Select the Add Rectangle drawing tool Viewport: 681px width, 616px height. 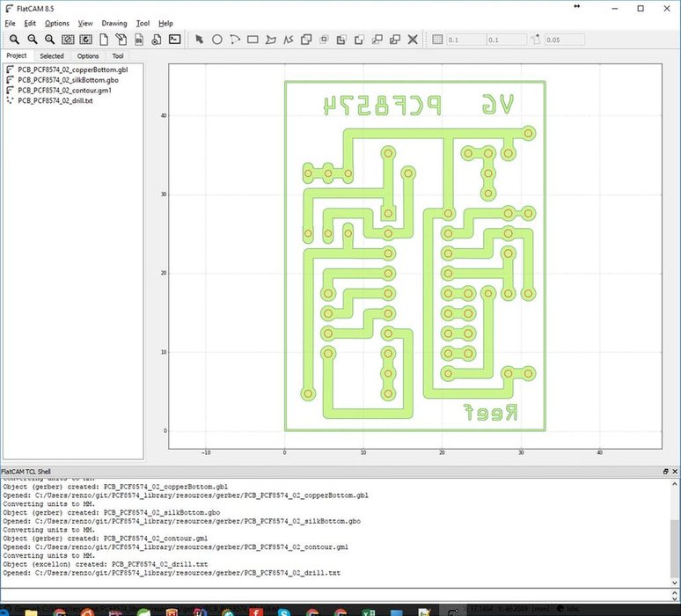[253, 40]
